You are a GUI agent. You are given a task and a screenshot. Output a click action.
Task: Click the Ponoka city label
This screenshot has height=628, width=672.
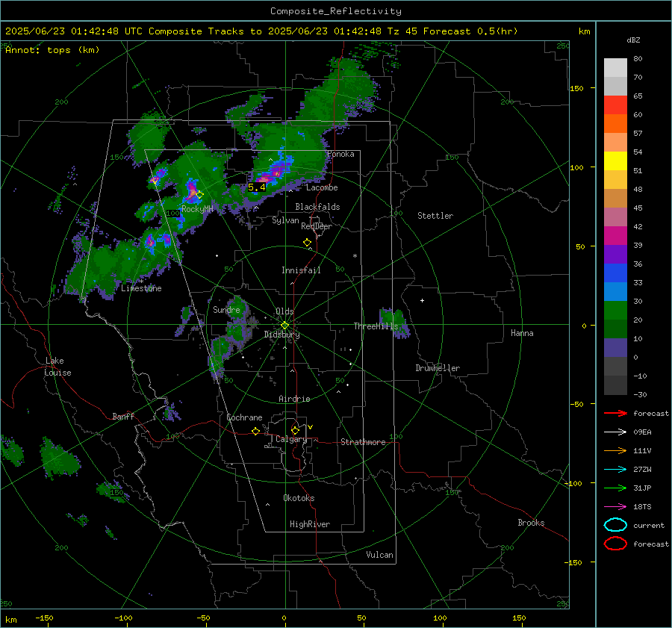pyautogui.click(x=340, y=155)
